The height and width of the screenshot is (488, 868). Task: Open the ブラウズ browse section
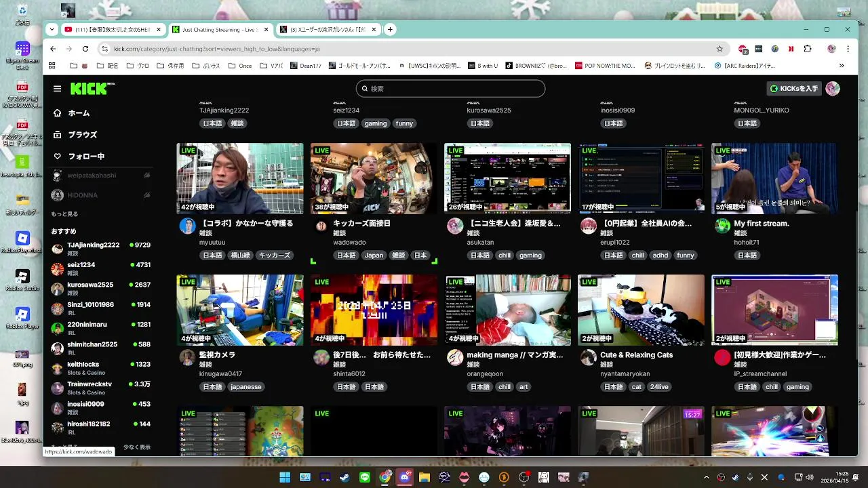click(x=83, y=135)
